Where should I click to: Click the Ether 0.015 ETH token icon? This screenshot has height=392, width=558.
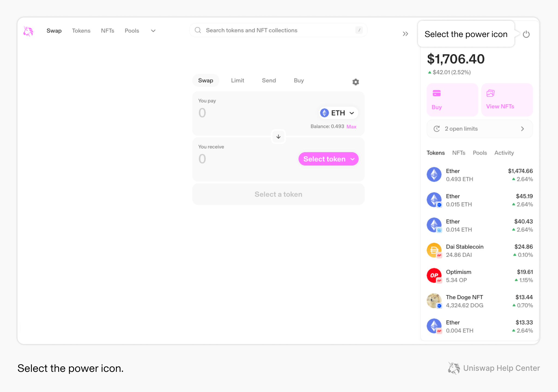coord(434,200)
